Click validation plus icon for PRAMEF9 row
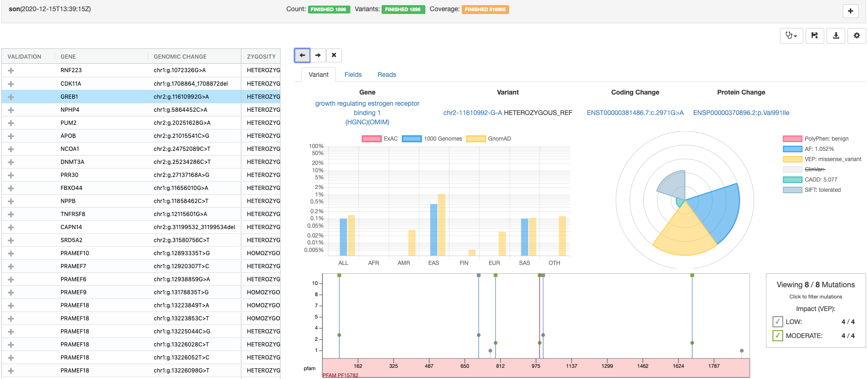 coord(11,292)
